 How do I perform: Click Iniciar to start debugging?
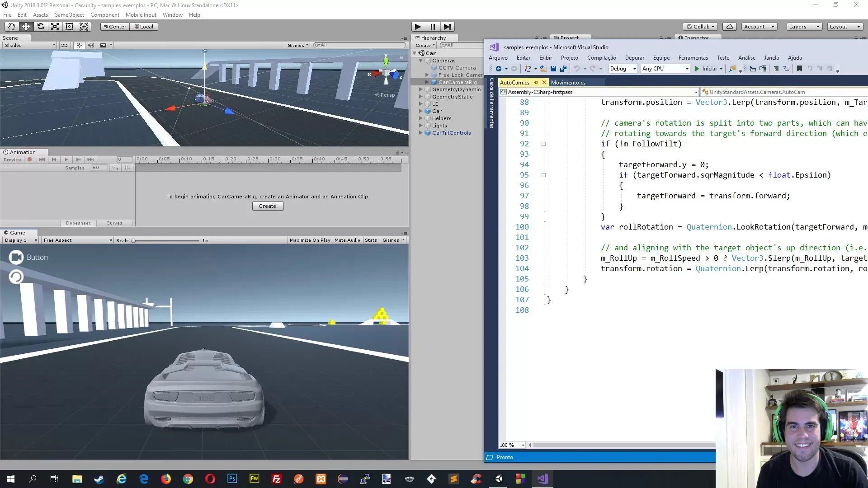(708, 69)
